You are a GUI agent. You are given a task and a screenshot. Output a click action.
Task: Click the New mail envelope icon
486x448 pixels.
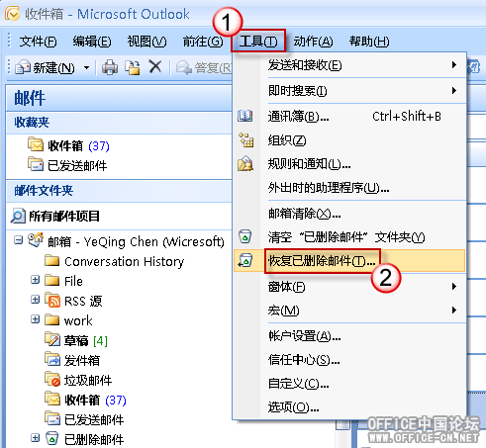[23, 67]
